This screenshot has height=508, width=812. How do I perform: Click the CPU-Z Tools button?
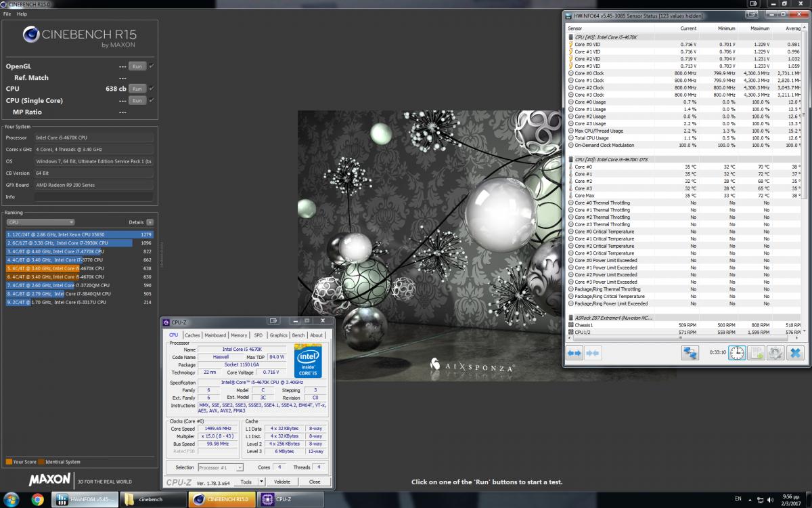(x=246, y=482)
